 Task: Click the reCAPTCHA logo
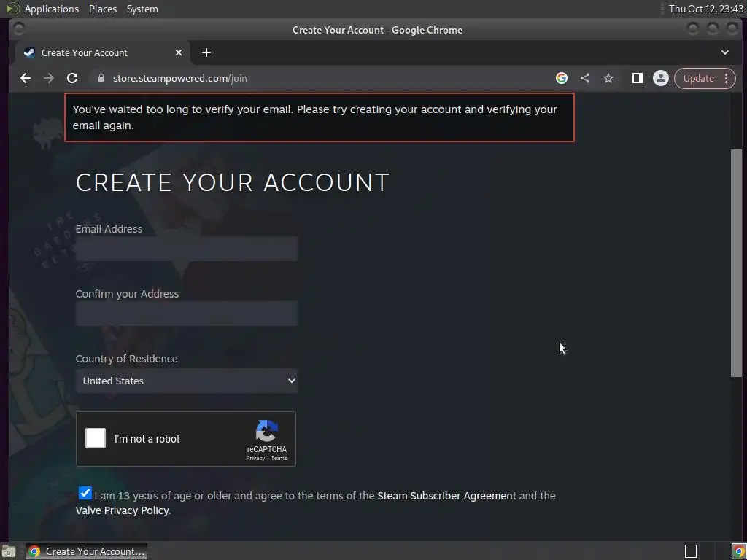(267, 430)
